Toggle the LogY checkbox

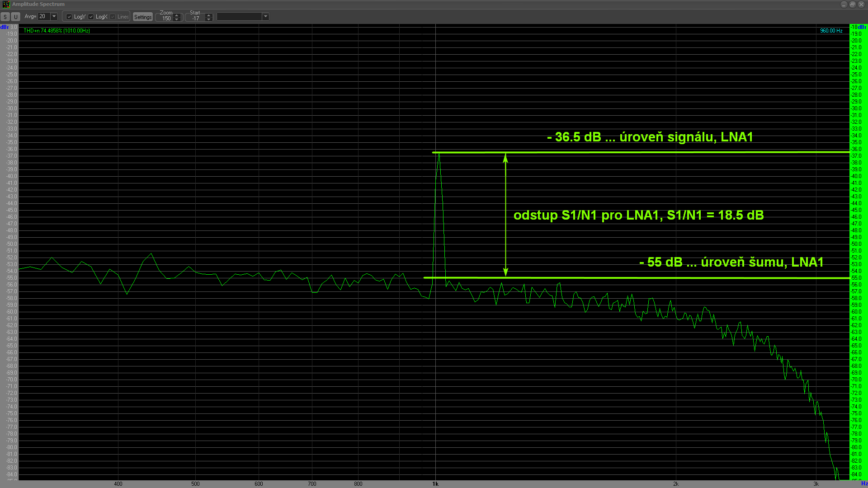click(69, 17)
